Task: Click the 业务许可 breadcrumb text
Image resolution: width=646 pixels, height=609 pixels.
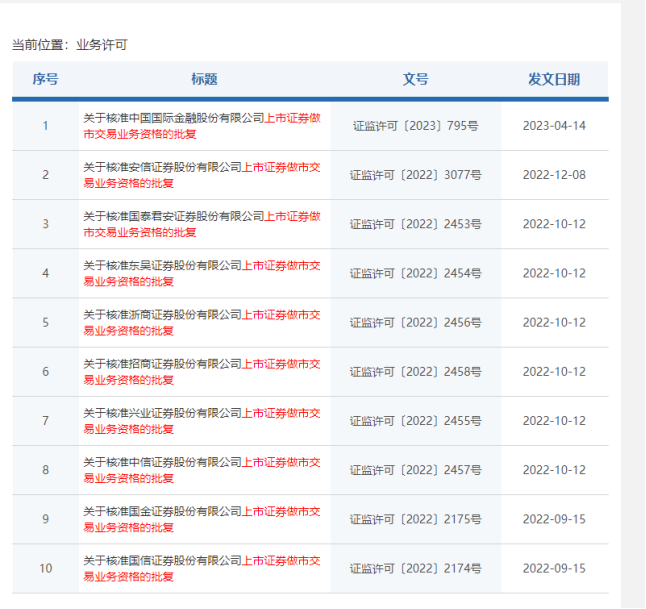Action: coord(102,45)
